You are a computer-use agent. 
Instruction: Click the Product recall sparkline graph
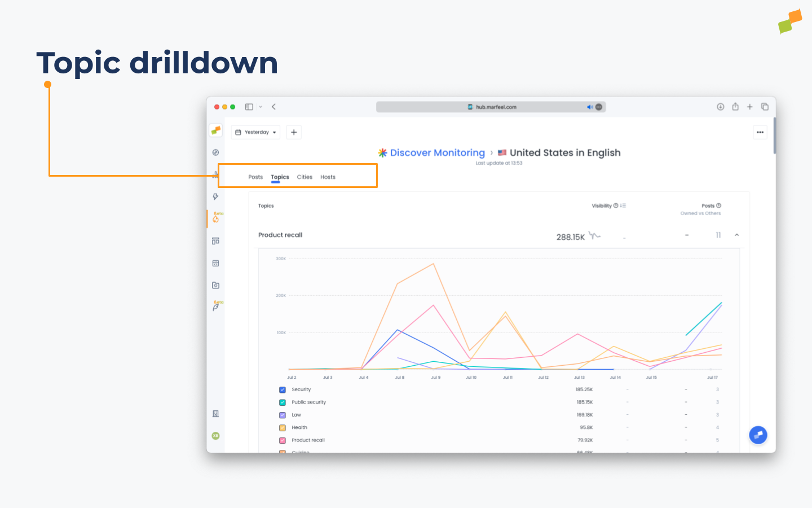pos(595,236)
